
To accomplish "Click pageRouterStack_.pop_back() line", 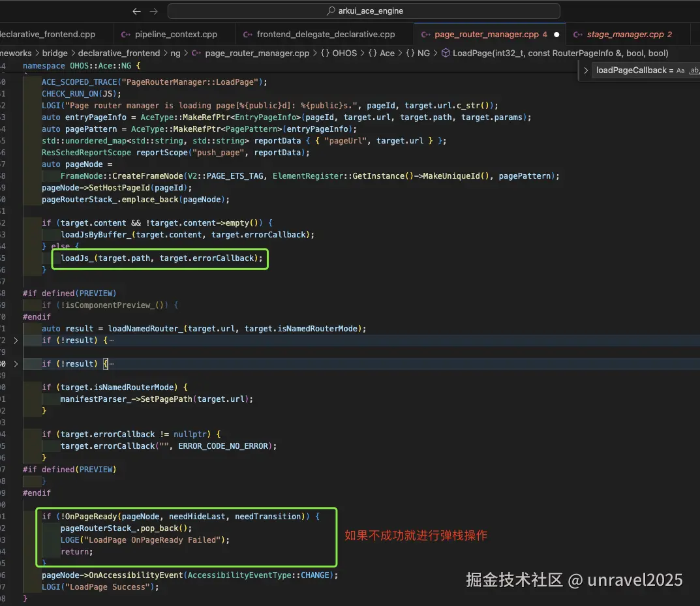I will click(126, 528).
